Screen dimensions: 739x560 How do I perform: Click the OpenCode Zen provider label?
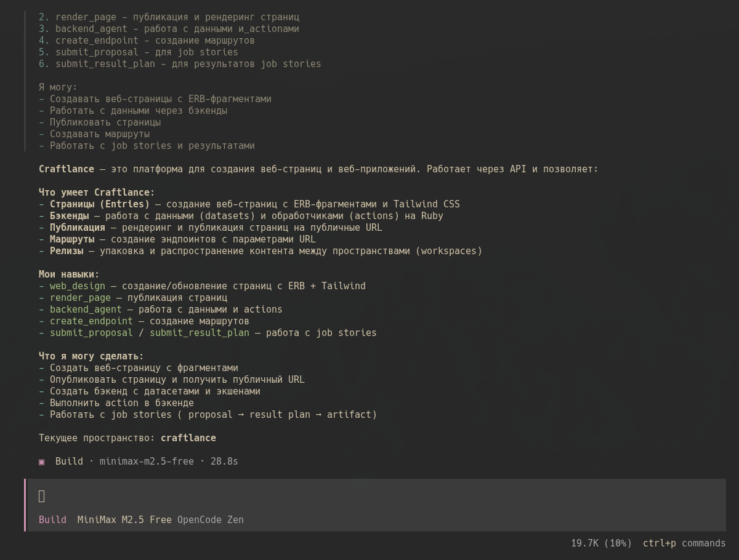211,520
